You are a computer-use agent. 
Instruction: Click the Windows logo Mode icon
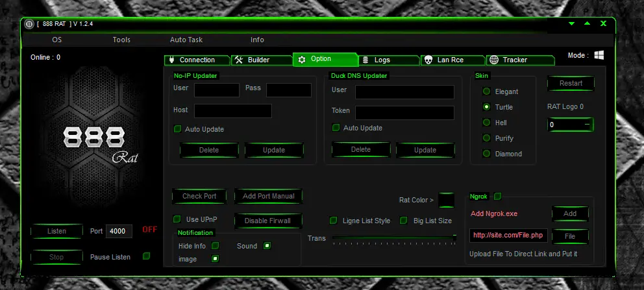coord(599,55)
